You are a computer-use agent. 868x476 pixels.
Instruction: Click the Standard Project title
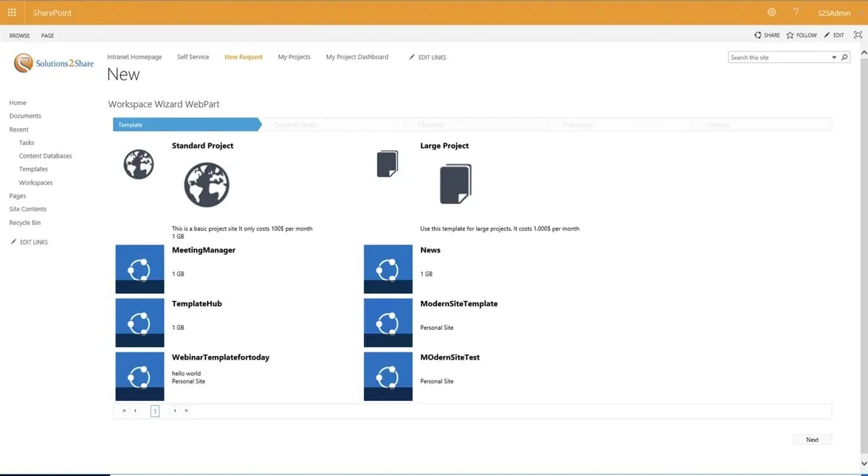[x=203, y=145]
